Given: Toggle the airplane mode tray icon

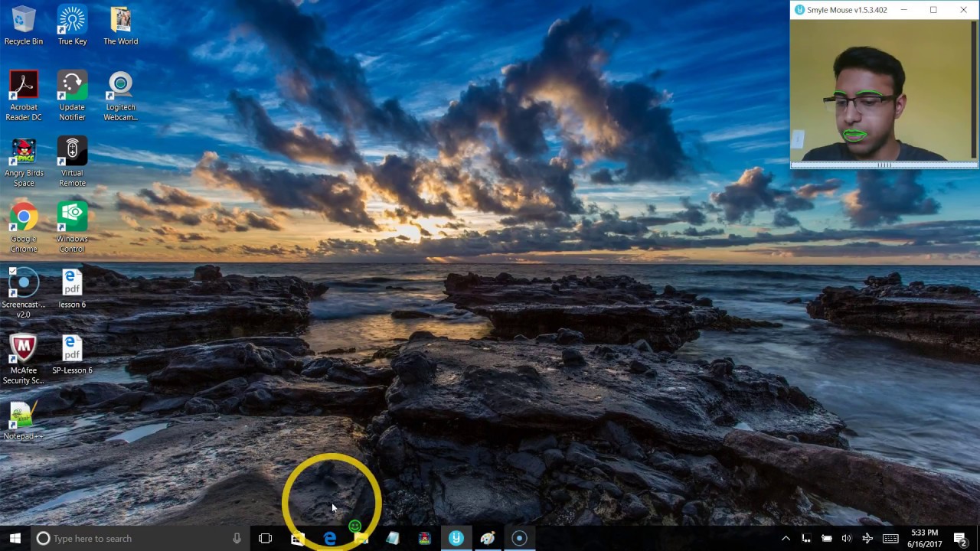Looking at the screenshot, I should (x=867, y=538).
